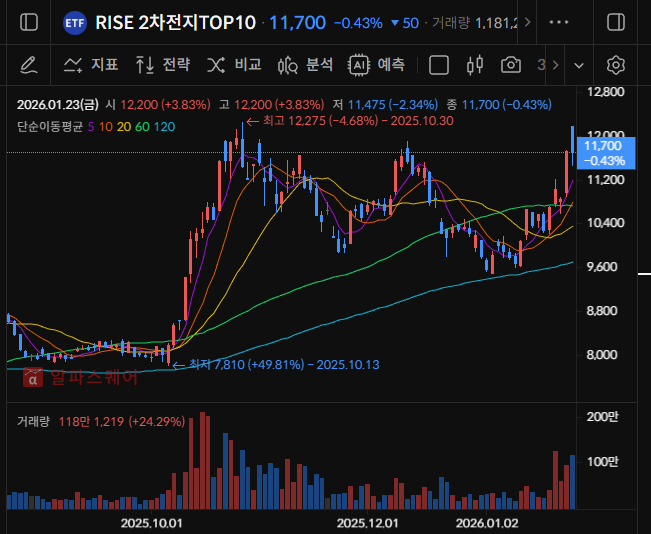Click the 2026.01.02 date axis label
This screenshot has width=651, height=534.
pyautogui.click(x=487, y=523)
